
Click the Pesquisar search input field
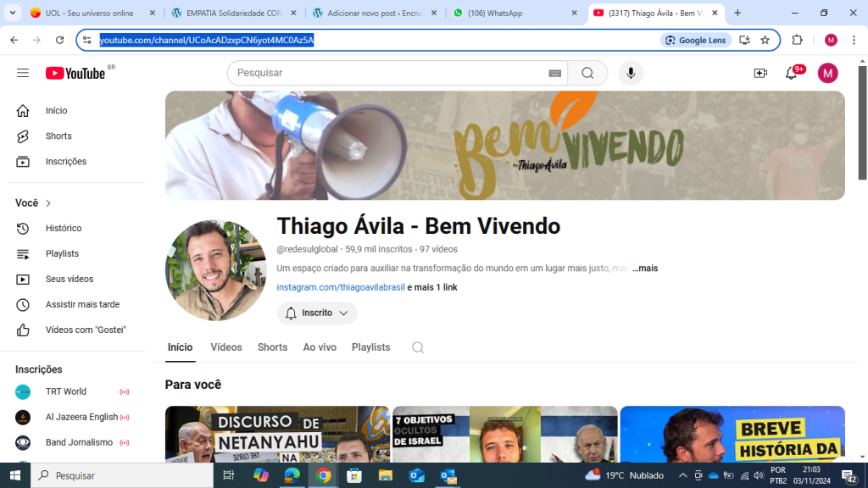[390, 73]
